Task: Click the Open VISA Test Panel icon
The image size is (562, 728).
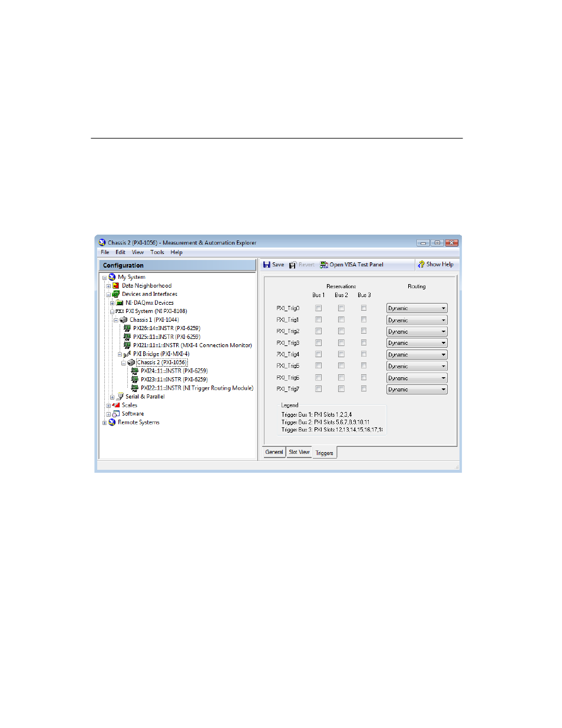Action: tap(324, 265)
